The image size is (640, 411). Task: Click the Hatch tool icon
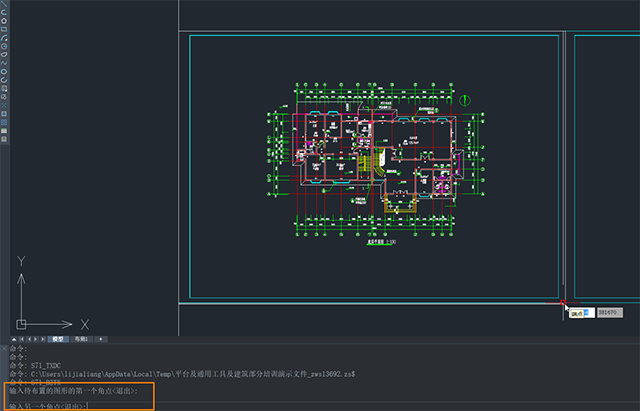click(5, 113)
